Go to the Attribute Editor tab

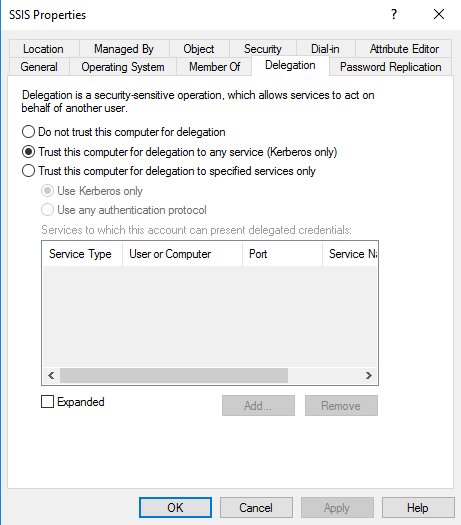click(404, 49)
